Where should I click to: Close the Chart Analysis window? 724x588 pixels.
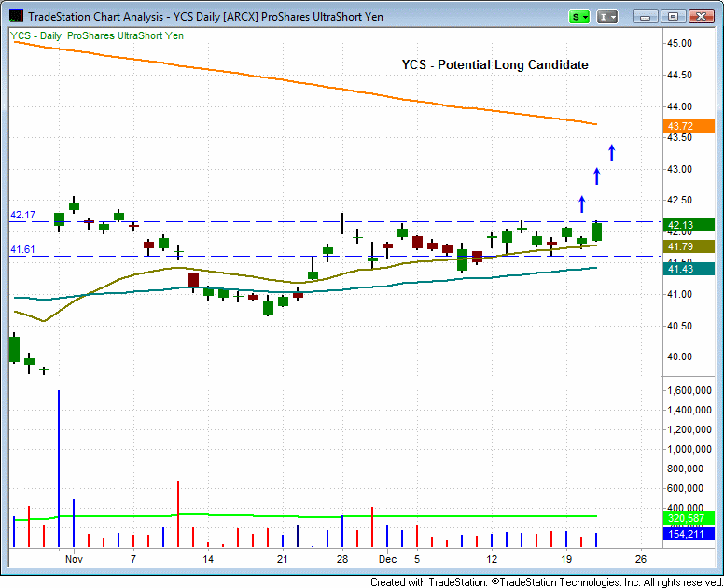pos(699,17)
